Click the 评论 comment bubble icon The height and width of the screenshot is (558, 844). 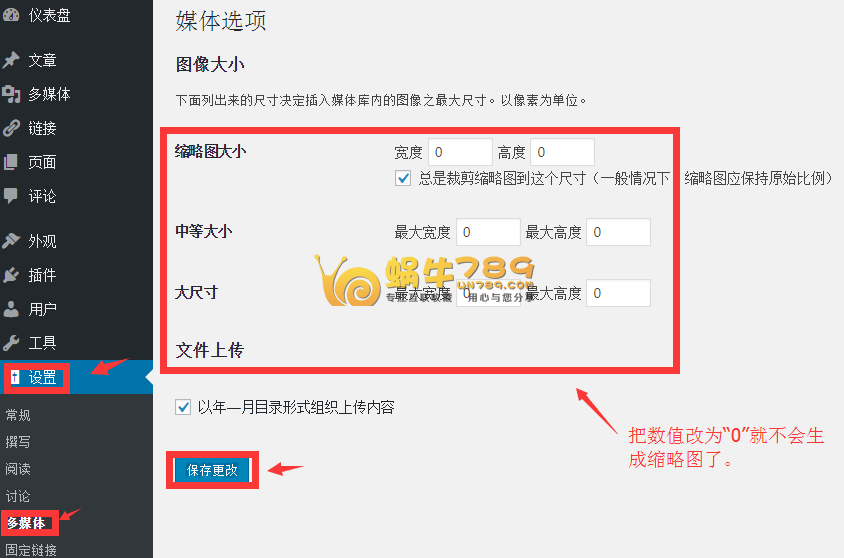11,196
